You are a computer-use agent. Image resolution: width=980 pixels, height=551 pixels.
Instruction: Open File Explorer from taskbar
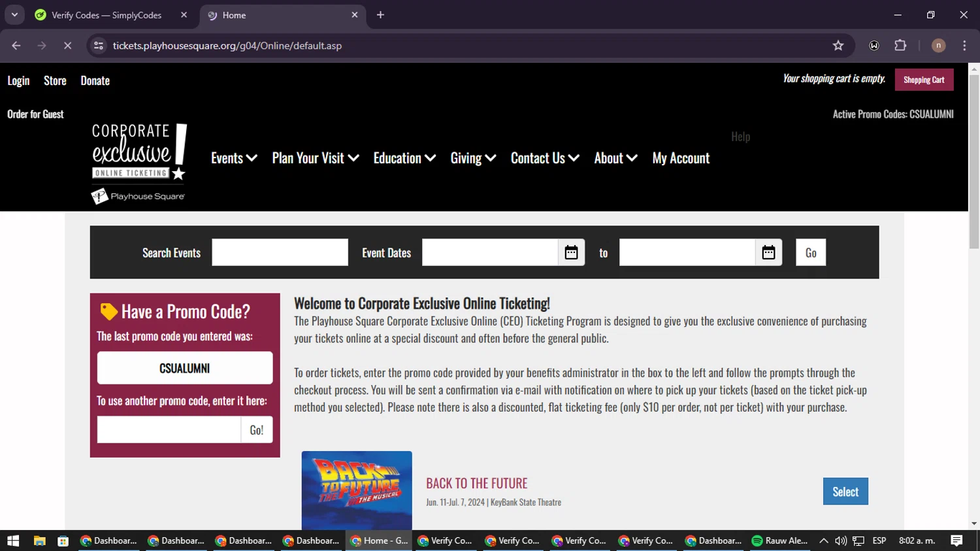(x=39, y=541)
